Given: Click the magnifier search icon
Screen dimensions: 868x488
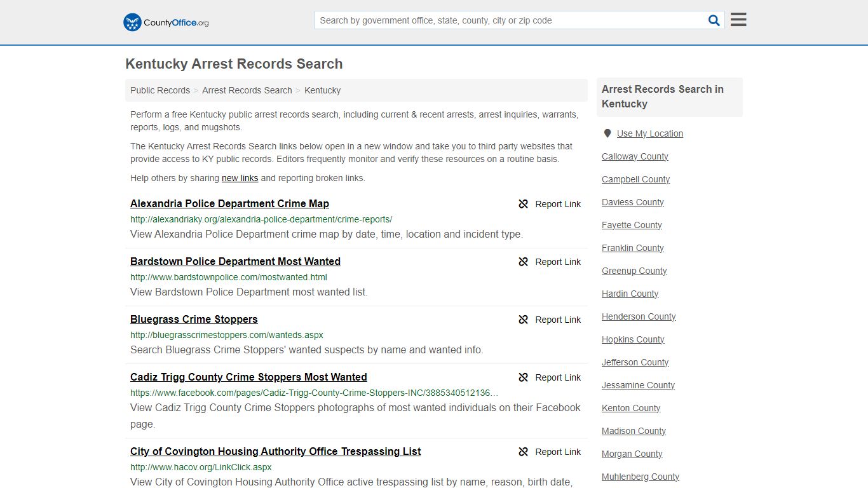Looking at the screenshot, I should tap(714, 20).
